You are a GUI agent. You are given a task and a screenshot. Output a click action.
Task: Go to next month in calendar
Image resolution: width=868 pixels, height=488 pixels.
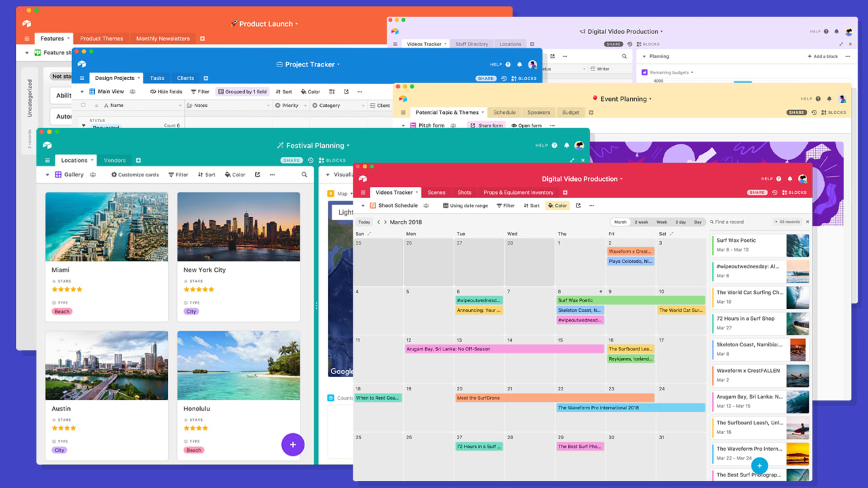[x=385, y=222]
